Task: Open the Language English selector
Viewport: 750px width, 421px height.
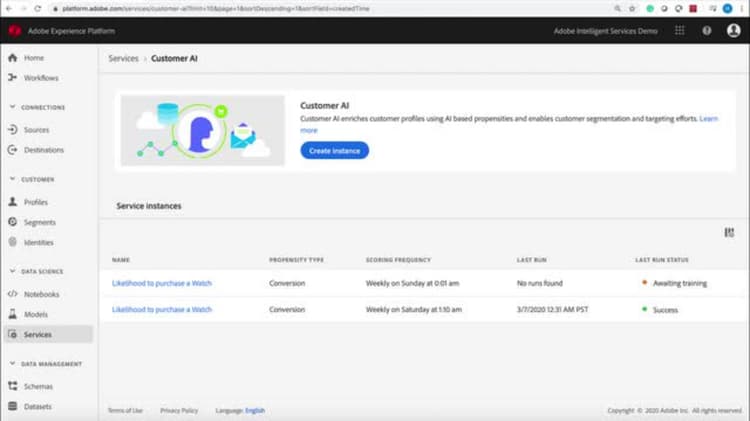Action: pyautogui.click(x=255, y=410)
